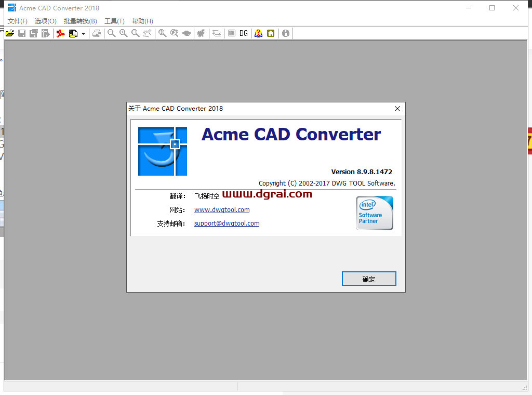Open the 选项(O) menu

click(x=46, y=21)
